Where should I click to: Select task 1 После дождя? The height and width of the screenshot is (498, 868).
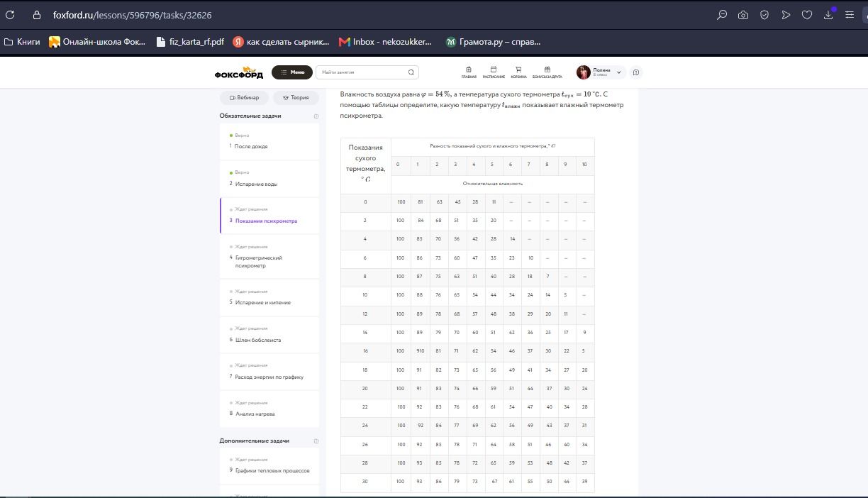[x=269, y=141]
